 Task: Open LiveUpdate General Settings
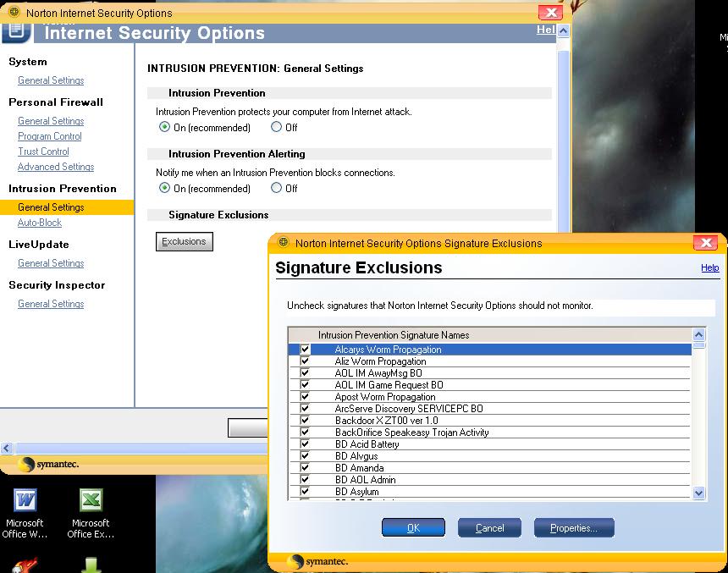[51, 263]
